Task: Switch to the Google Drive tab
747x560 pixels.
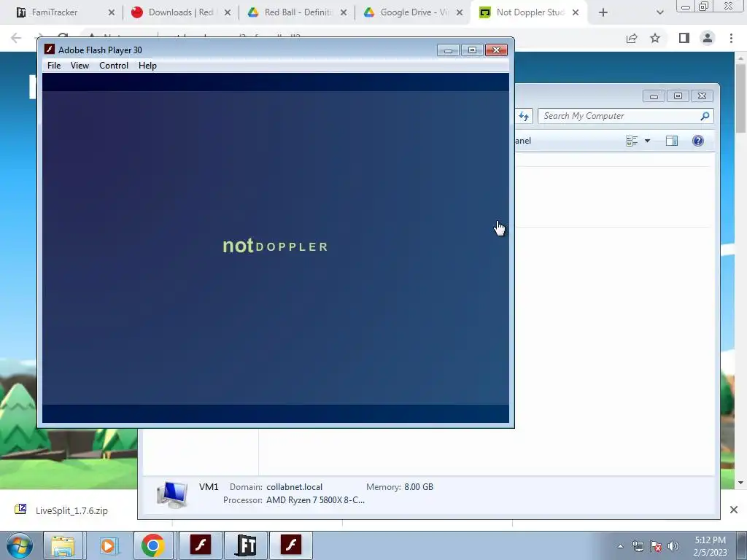Action: pyautogui.click(x=414, y=12)
